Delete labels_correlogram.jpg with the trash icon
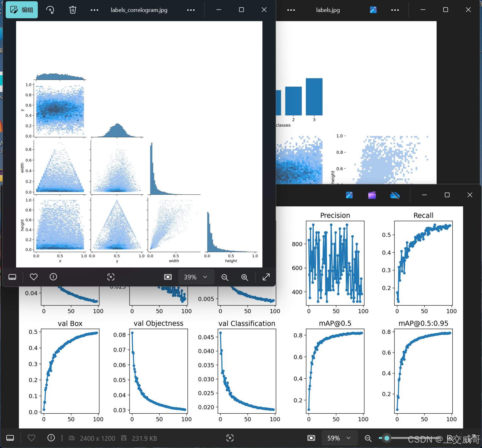482x448 pixels. (73, 10)
